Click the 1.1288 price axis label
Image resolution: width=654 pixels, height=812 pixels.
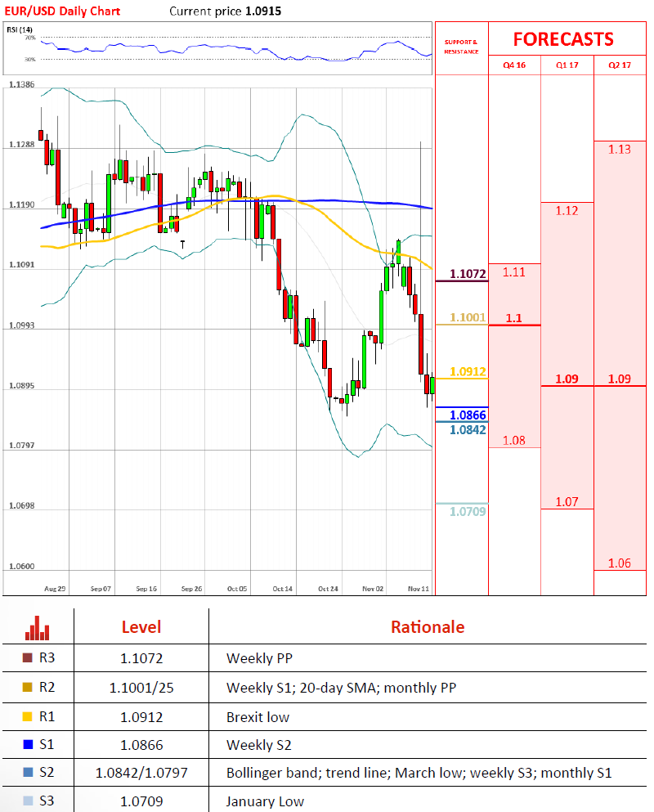(22, 145)
